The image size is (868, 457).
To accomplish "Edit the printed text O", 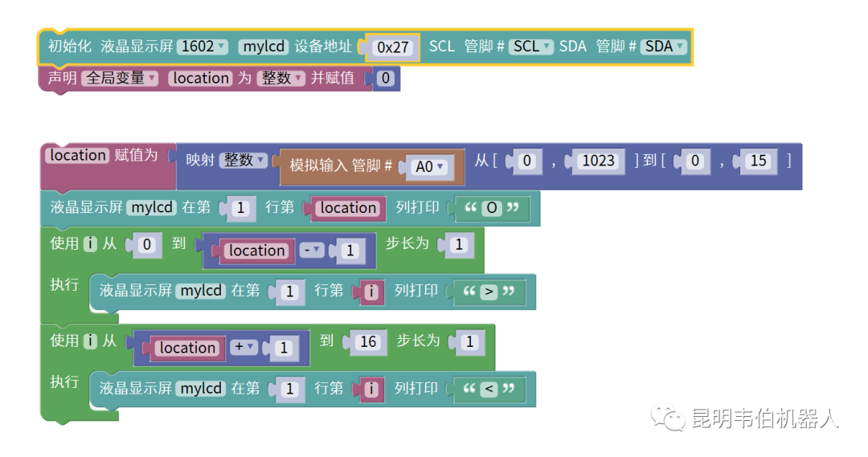I will 492,208.
